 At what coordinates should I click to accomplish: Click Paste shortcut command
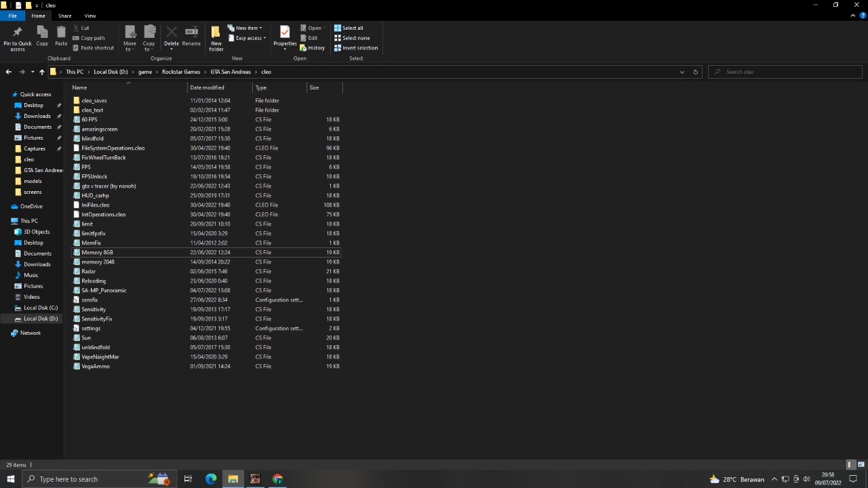93,47
